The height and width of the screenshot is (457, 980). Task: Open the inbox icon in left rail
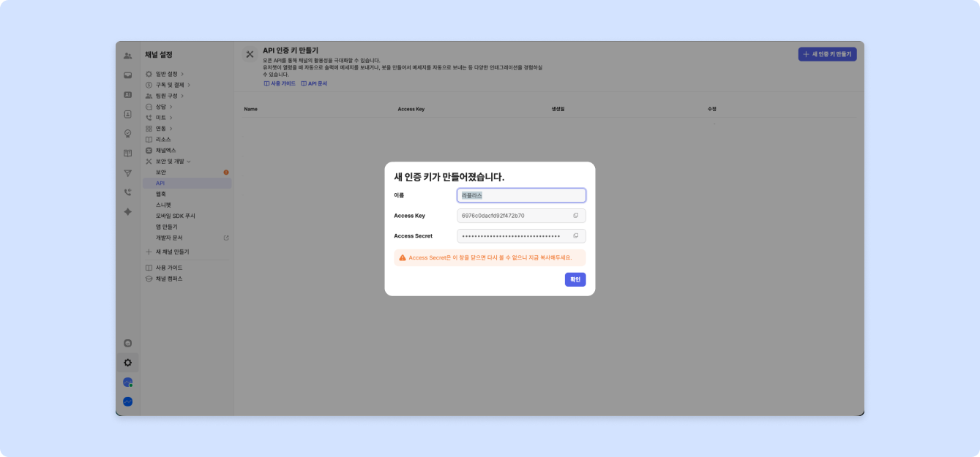[x=128, y=75]
